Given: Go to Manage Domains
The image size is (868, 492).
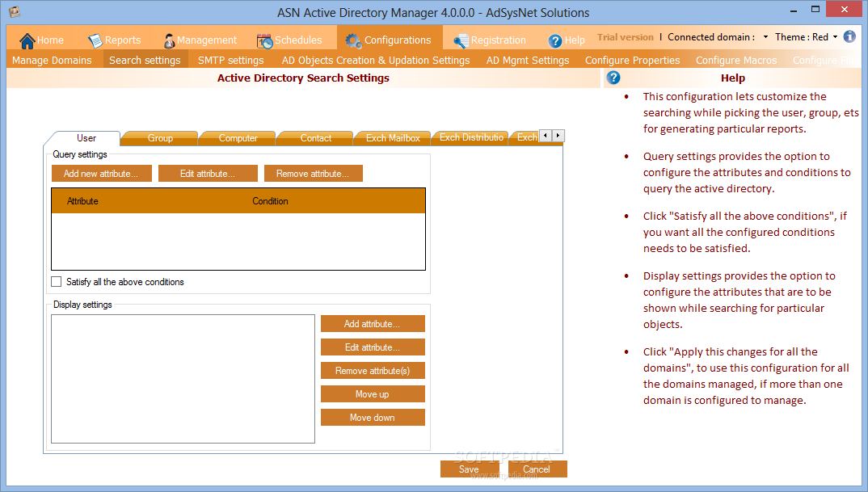Looking at the screenshot, I should (52, 60).
